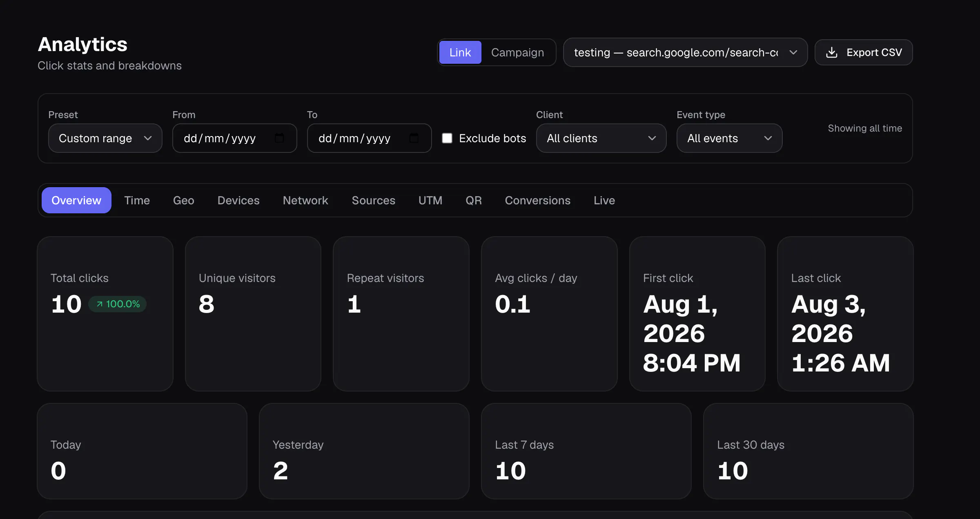Click the download icon in Export CSV

click(832, 52)
